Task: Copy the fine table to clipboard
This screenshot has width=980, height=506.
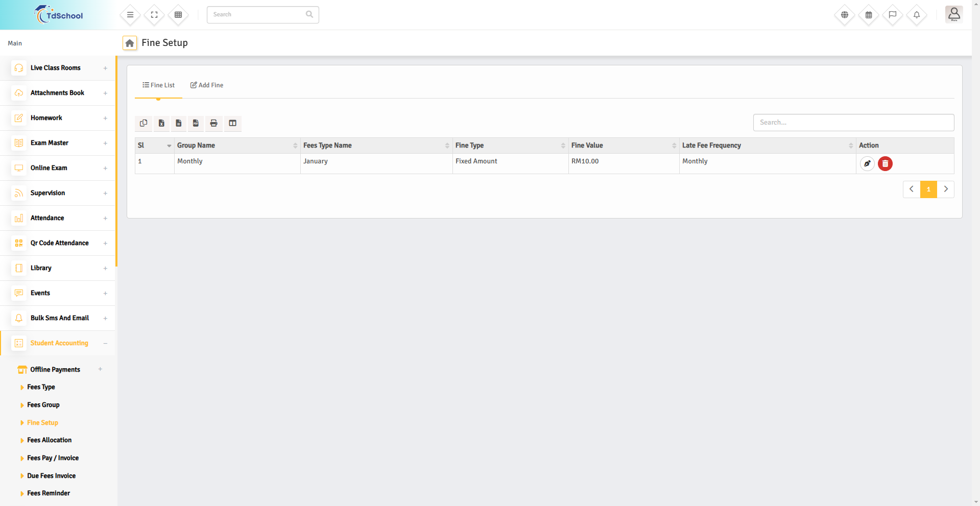Action: click(144, 123)
